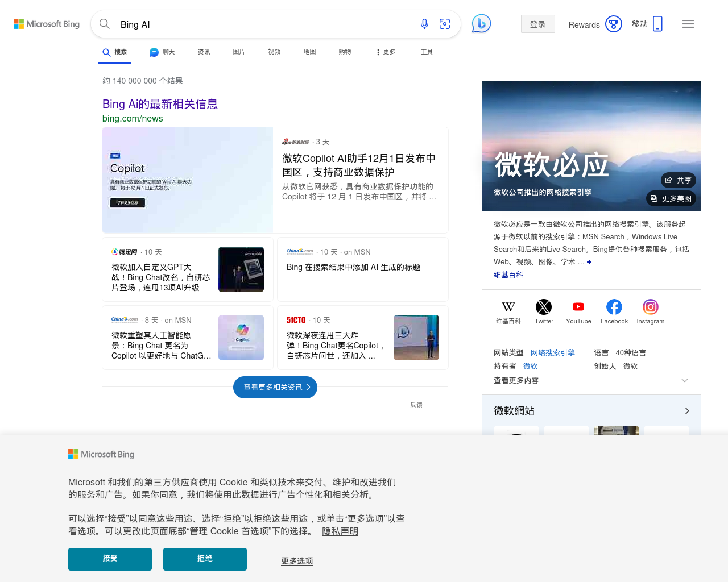Open 微軟網站 section arrow
Viewport: 728px width, 582px height.
(x=687, y=411)
